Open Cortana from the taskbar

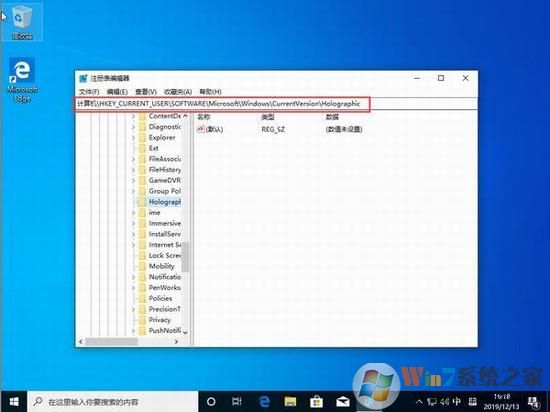coord(211,401)
